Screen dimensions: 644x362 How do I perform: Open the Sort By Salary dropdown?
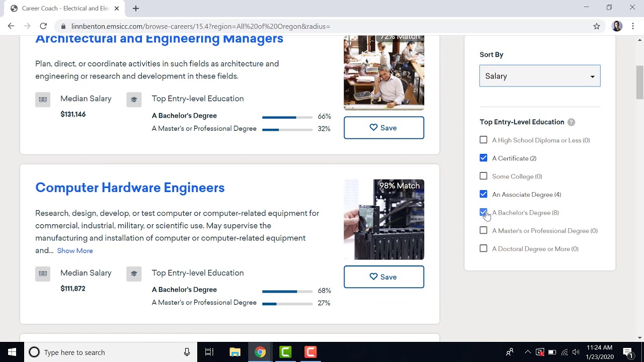click(x=540, y=76)
